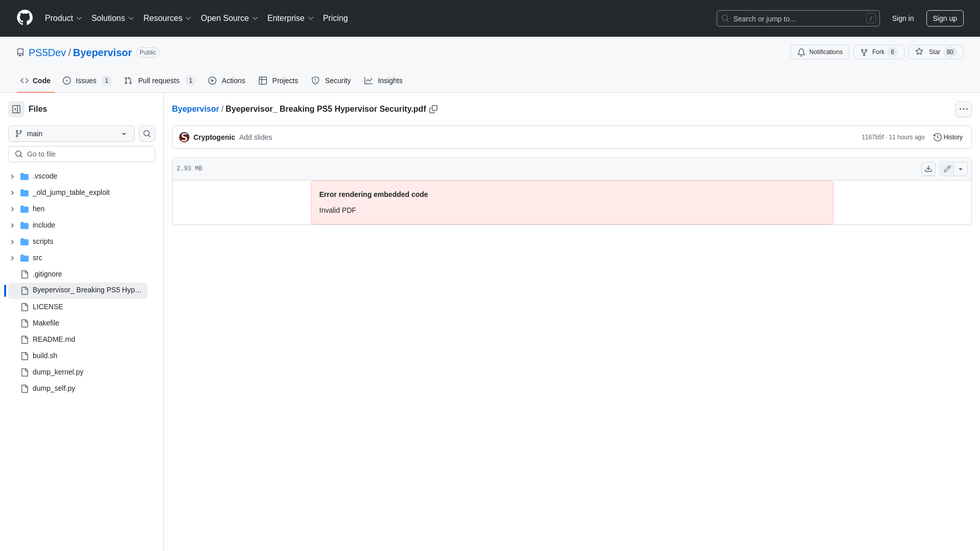Open the .gitignore file
This screenshot has height=551, width=980.
[x=47, y=274]
